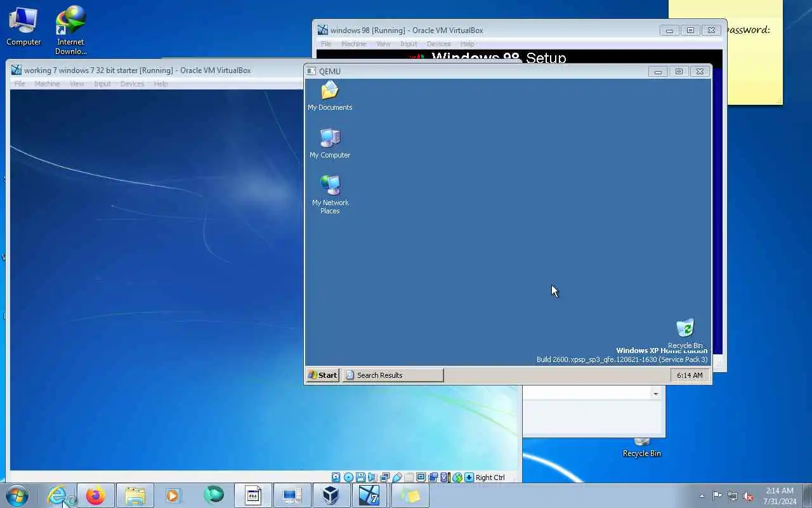
Task: Click Windows 7 VirtualBox window title bar icon
Action: click(x=16, y=70)
